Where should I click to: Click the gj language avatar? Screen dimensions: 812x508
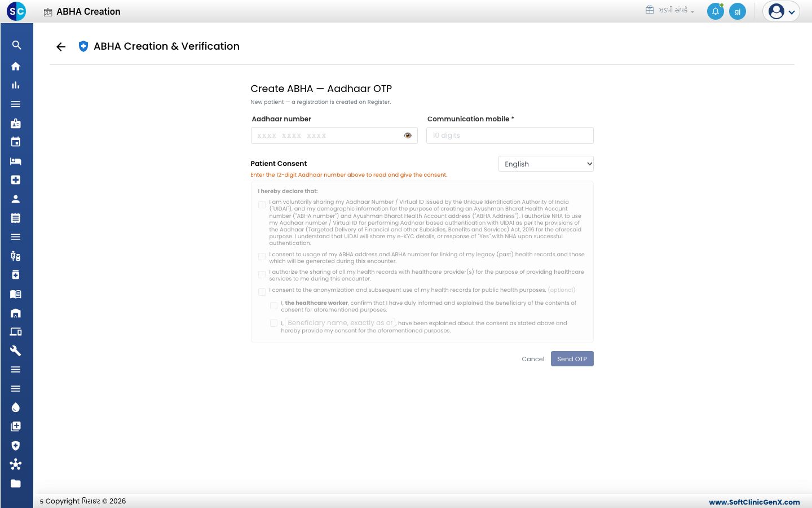tap(738, 11)
